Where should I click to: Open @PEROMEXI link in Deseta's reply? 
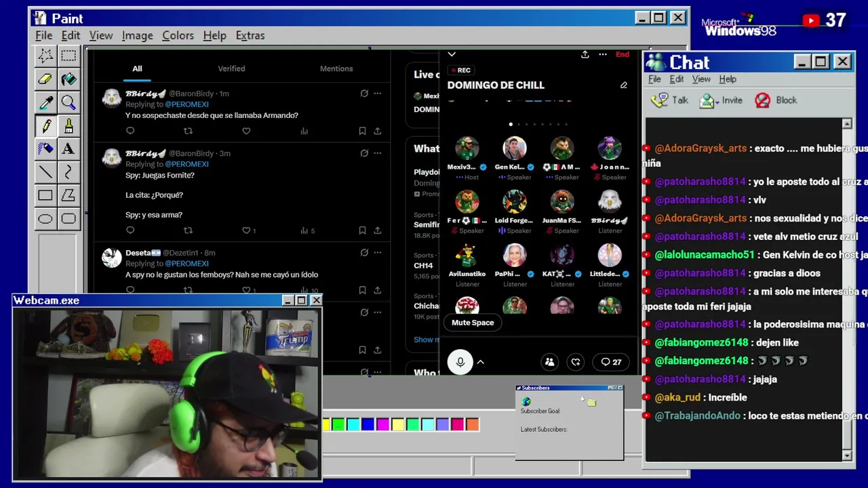(x=186, y=264)
